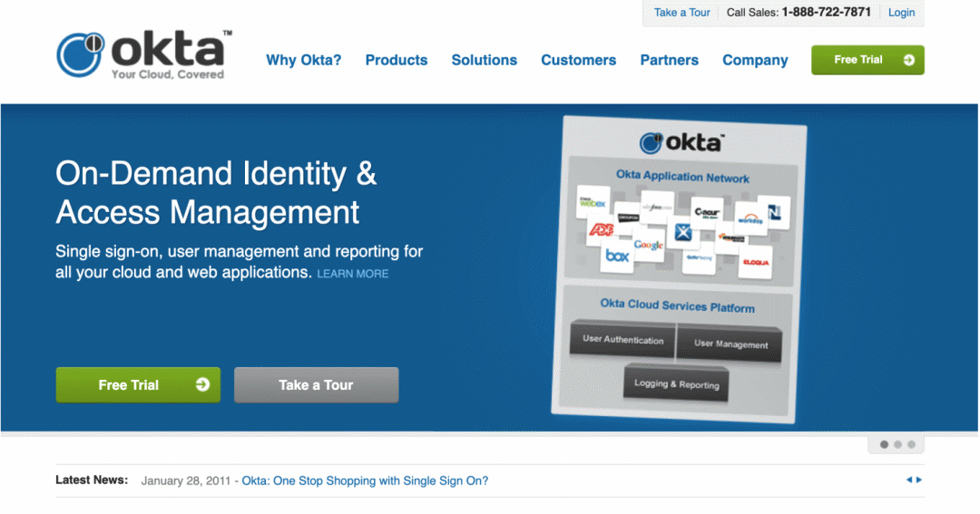Click the Logging & Reporting block
Viewport: 980px width, 514px height.
point(676,383)
